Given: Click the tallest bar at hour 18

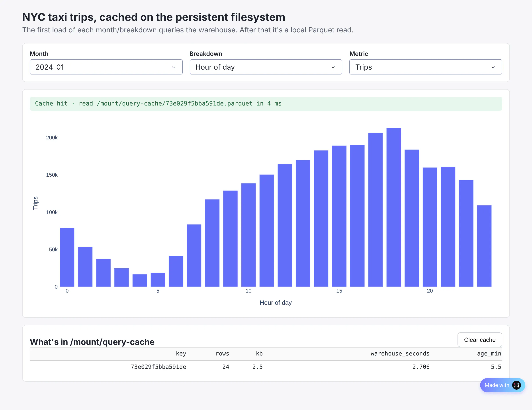Looking at the screenshot, I should (x=393, y=207).
